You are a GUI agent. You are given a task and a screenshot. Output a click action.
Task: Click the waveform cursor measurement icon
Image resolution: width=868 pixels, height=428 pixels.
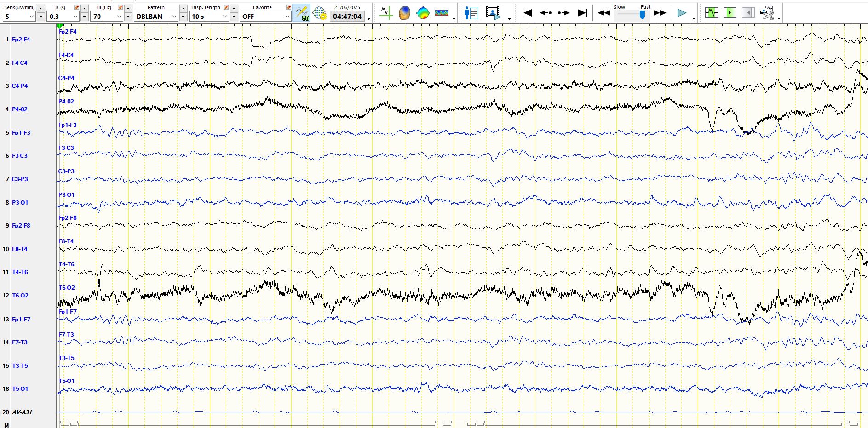385,13
